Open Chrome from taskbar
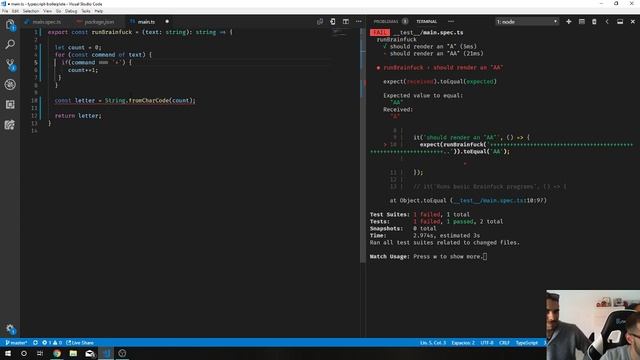Screen dimensions: 640x360 57,353
